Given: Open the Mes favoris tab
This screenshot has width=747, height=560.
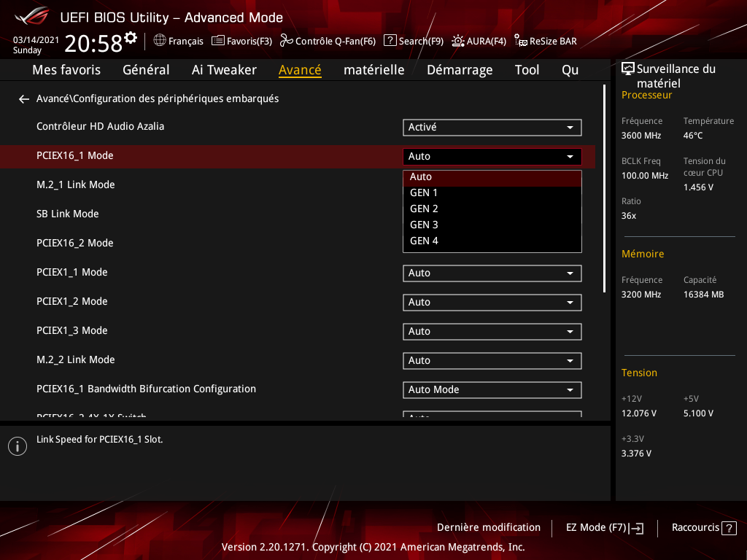Looking at the screenshot, I should coord(66,70).
